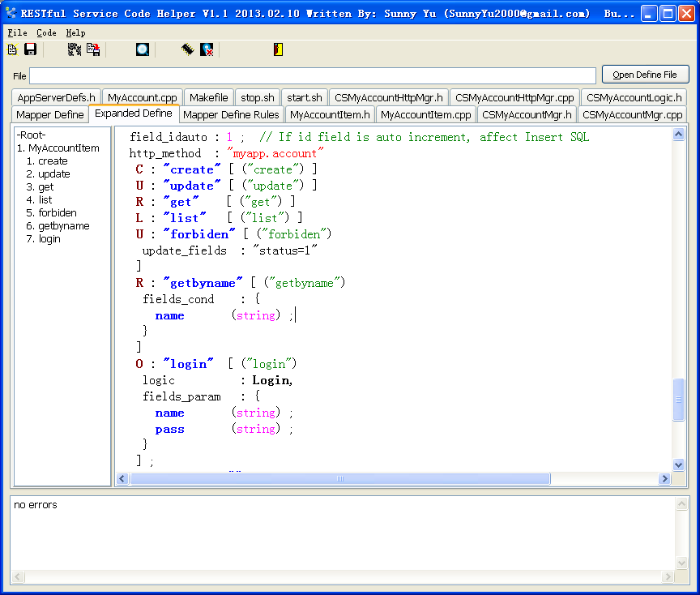Select MyAccountItem in the tree
The image size is (700, 595).
63,148
